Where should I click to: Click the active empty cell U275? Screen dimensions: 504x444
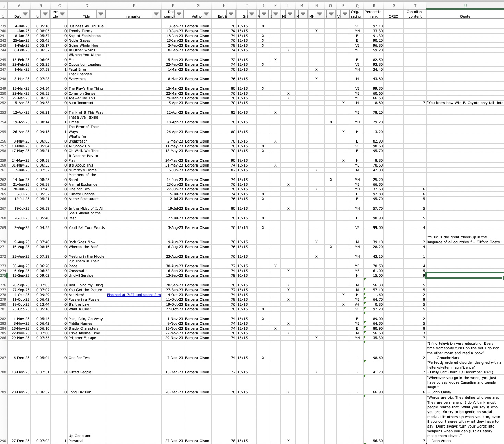(x=465, y=275)
